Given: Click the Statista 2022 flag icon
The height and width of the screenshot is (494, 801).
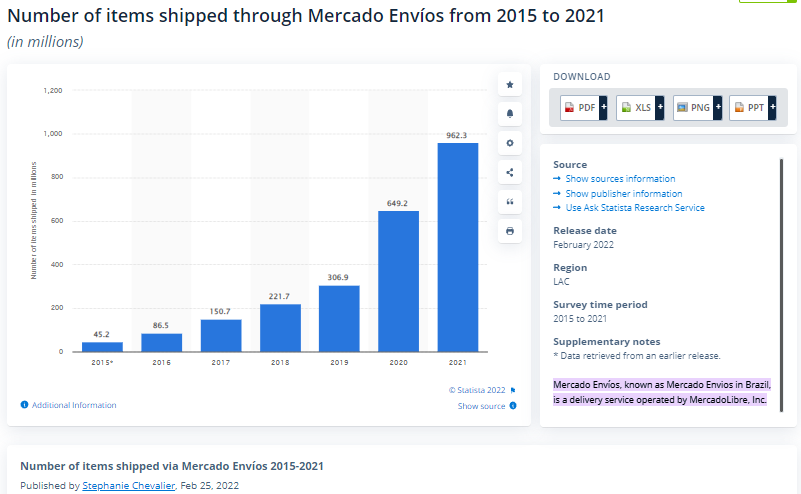Looking at the screenshot, I should coord(513,390).
